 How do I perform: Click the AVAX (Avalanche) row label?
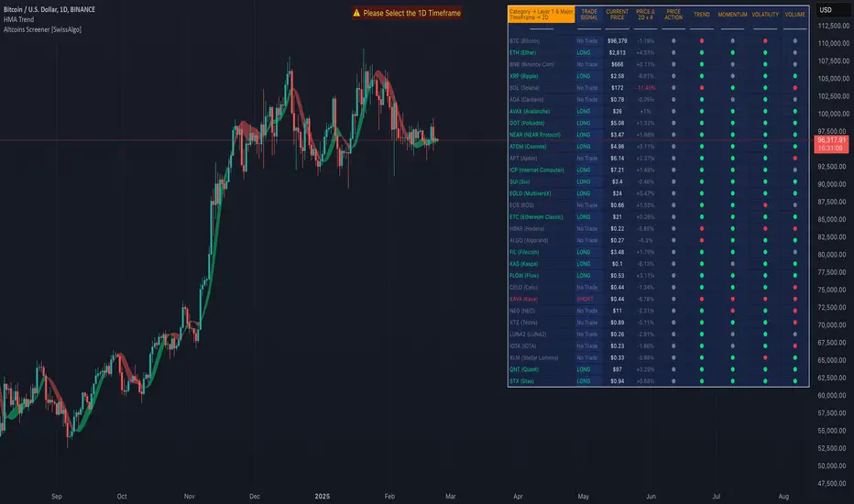[530, 111]
